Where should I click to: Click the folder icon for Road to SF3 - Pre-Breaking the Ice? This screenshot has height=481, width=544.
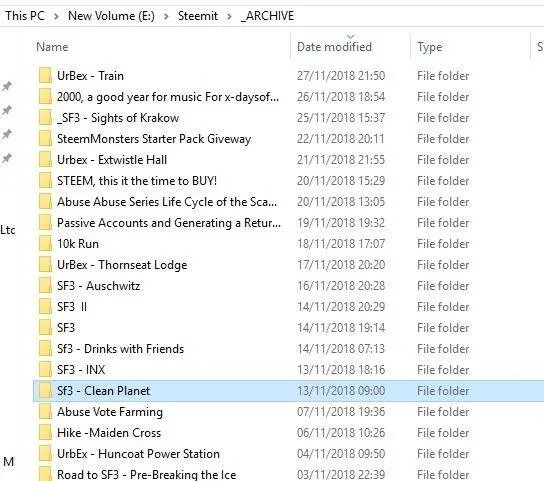(x=45, y=474)
